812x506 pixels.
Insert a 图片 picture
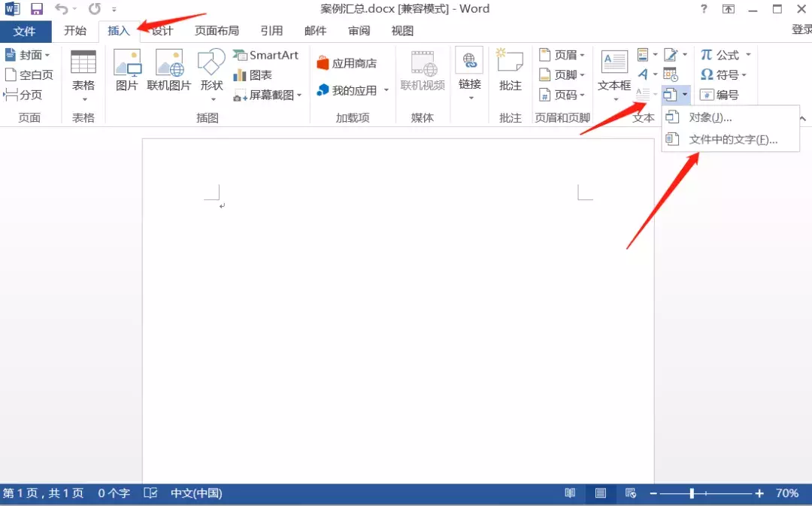(127, 71)
